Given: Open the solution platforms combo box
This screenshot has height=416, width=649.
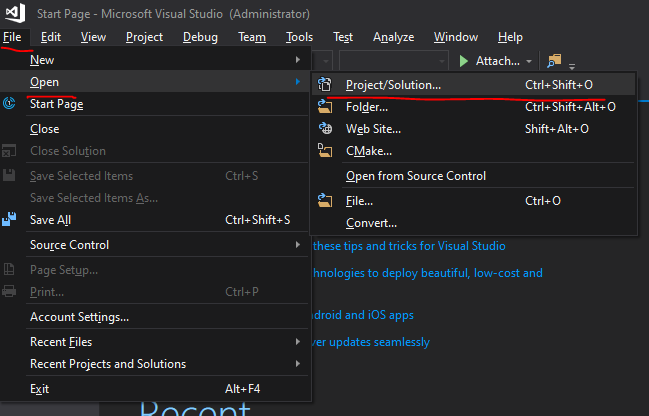Looking at the screenshot, I should click(394, 61).
